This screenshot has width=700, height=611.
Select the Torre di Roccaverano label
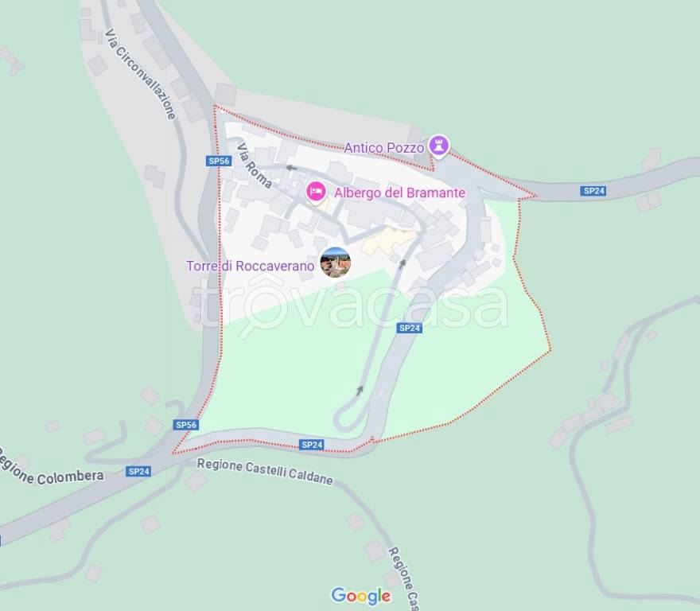pyautogui.click(x=251, y=267)
